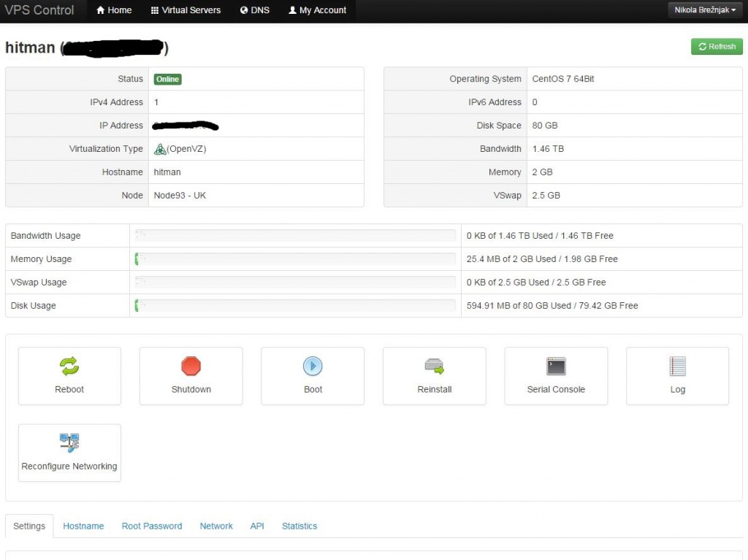Viewport: 748px width, 560px height.
Task: Open the Serial Console terminal icon
Action: click(x=556, y=367)
